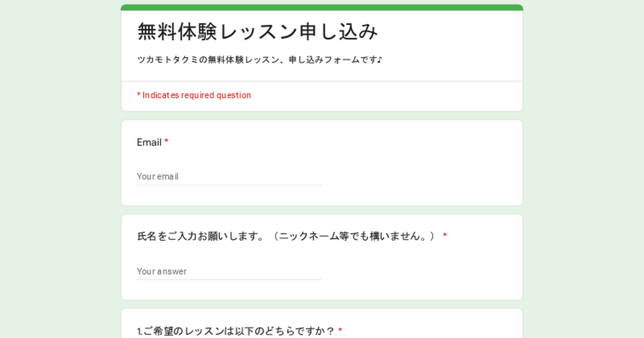Viewport: 644px width, 338px height.
Task: Click the light green background right of the form
Action: click(584, 172)
